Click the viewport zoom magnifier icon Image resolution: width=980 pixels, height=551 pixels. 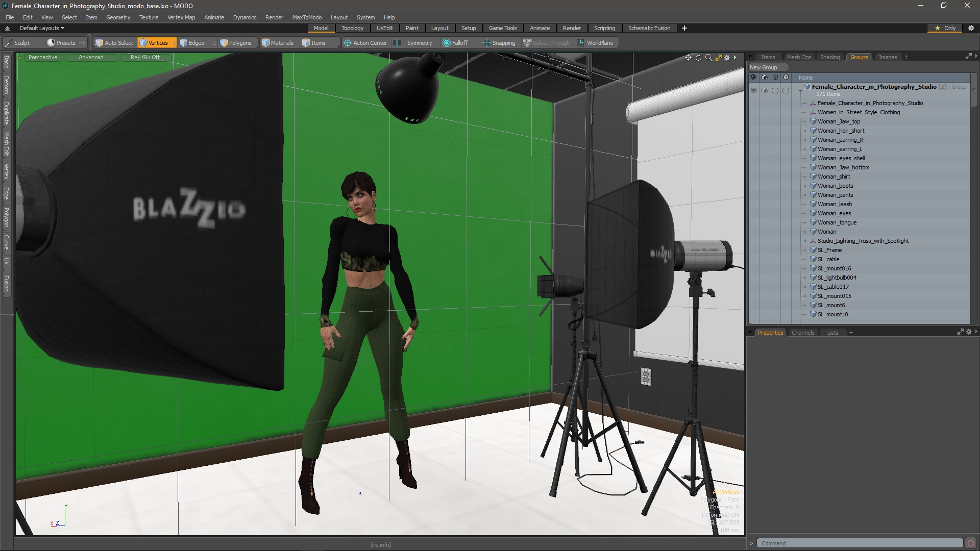708,58
